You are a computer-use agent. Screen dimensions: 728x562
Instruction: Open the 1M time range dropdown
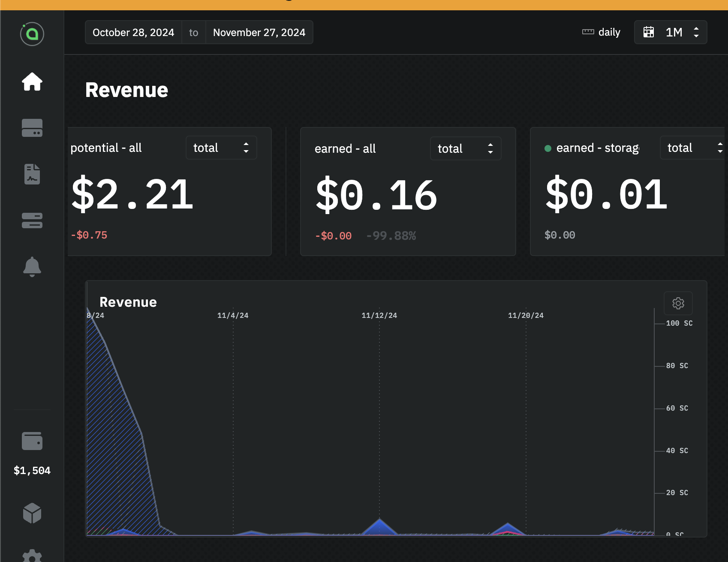click(671, 32)
